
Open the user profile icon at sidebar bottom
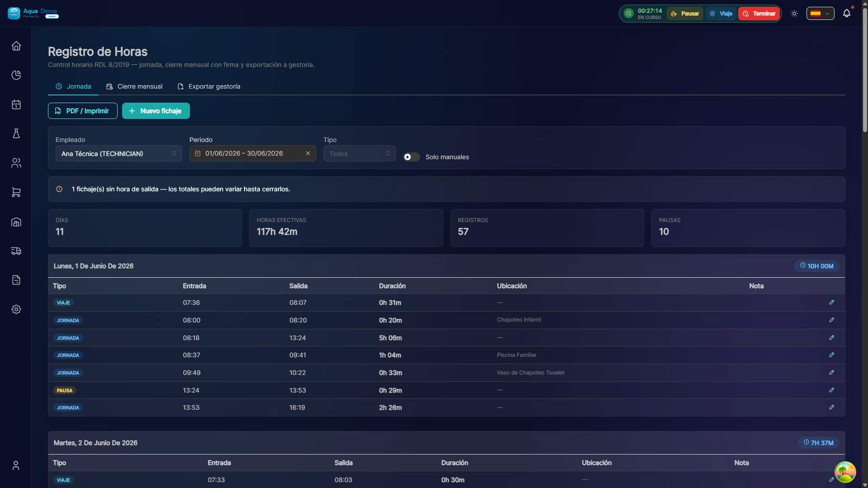tap(16, 465)
